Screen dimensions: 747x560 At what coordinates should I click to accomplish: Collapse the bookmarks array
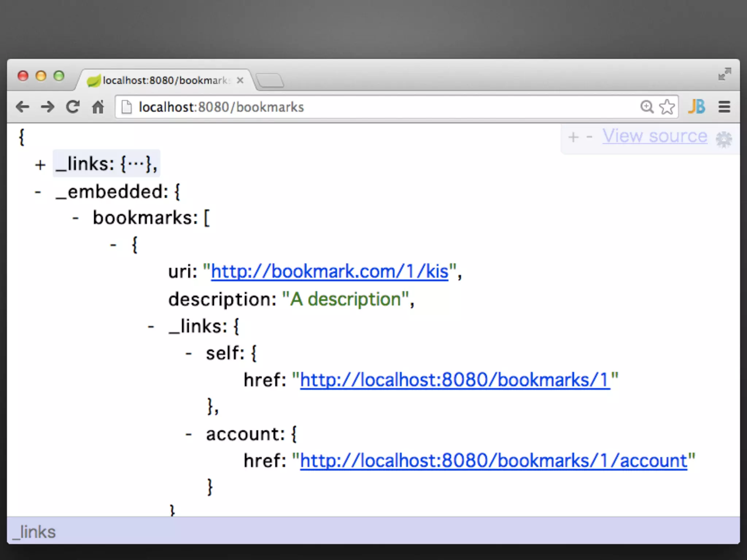pyautogui.click(x=76, y=218)
